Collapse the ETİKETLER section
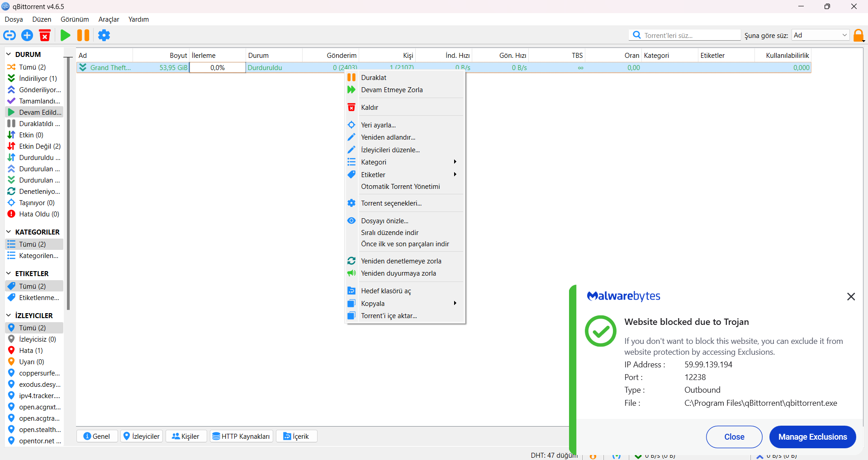 (x=9, y=273)
